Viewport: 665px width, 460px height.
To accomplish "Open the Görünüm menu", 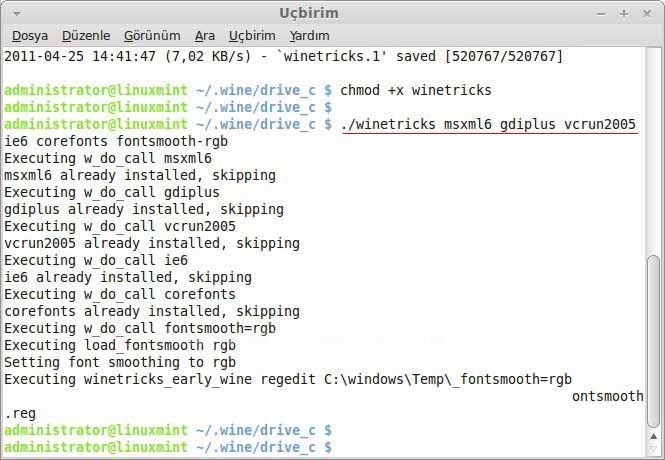I will (x=151, y=35).
